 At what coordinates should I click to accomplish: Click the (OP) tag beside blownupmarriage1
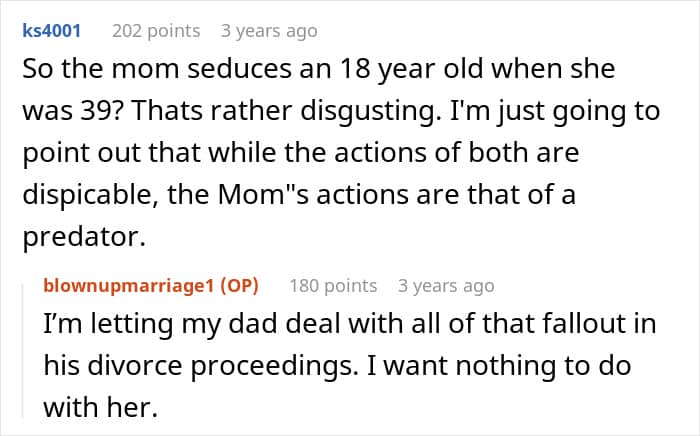236,286
